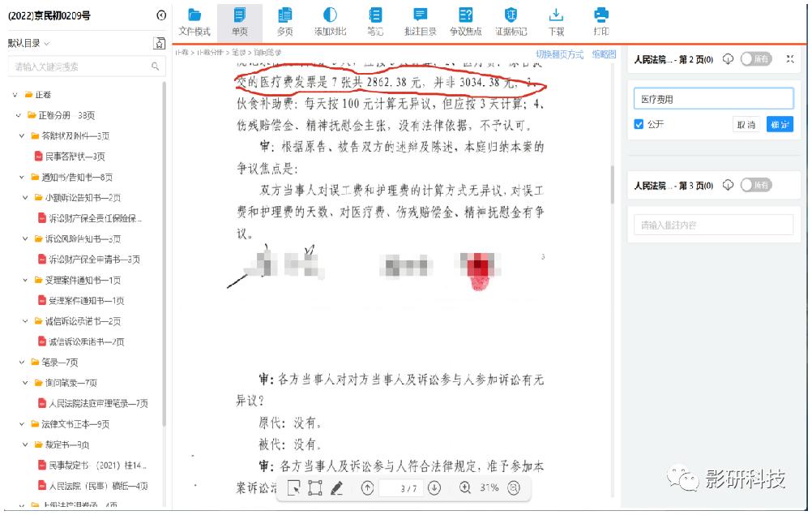The width and height of the screenshot is (812, 515).
Task: Open the 证据标记 evidence marking tool
Action: click(x=511, y=19)
